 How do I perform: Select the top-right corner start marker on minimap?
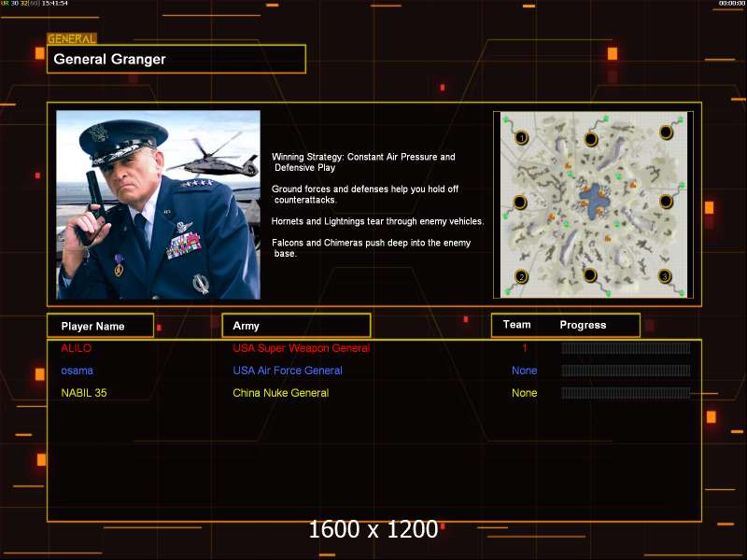point(666,132)
